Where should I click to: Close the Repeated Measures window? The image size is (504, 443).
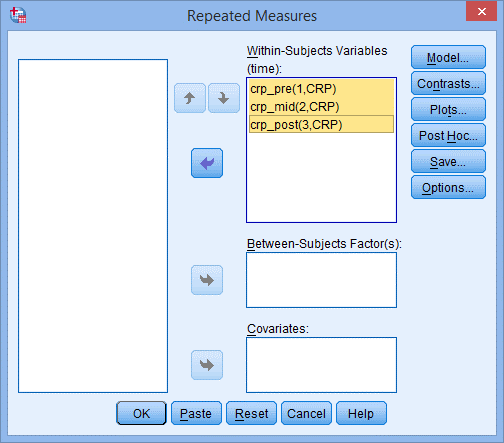click(481, 11)
